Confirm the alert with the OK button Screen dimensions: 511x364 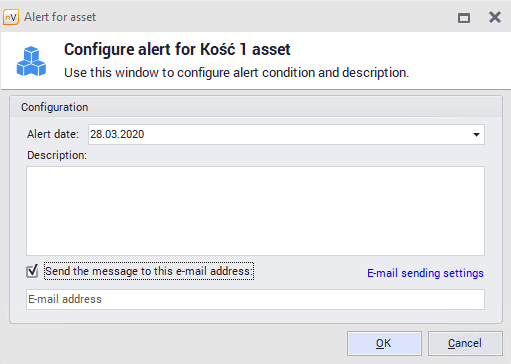384,343
